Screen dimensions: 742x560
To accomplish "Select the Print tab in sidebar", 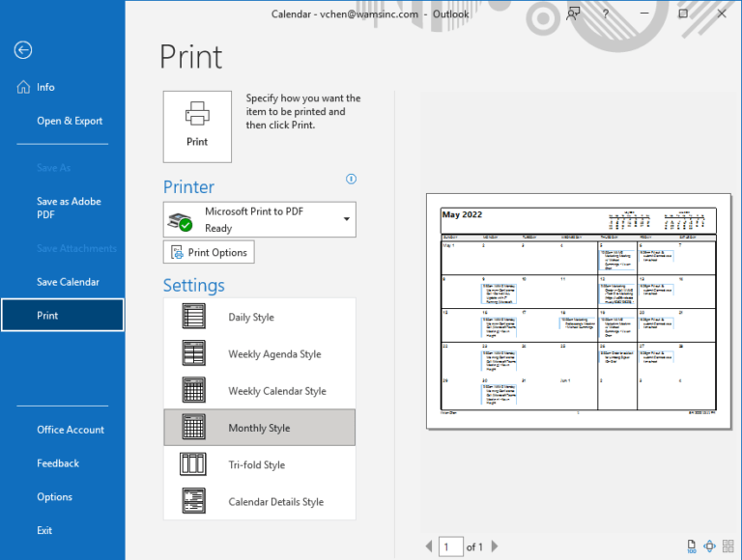I will point(63,315).
